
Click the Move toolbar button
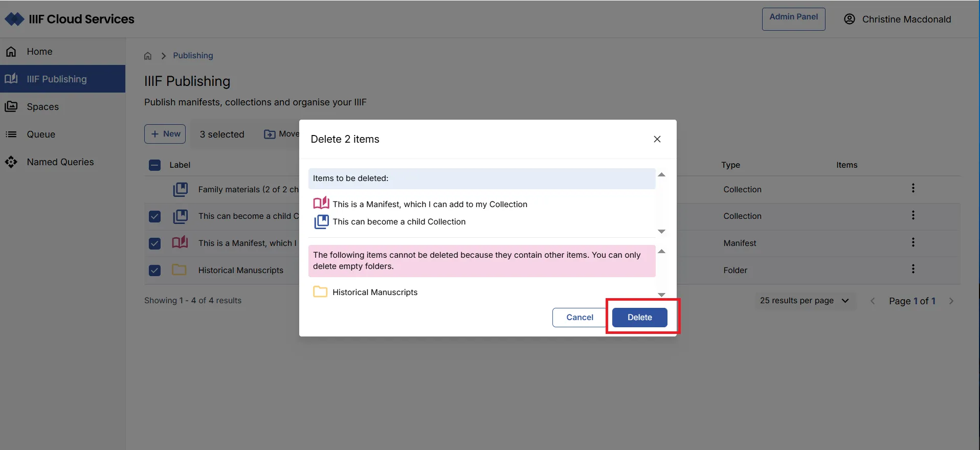tap(282, 134)
